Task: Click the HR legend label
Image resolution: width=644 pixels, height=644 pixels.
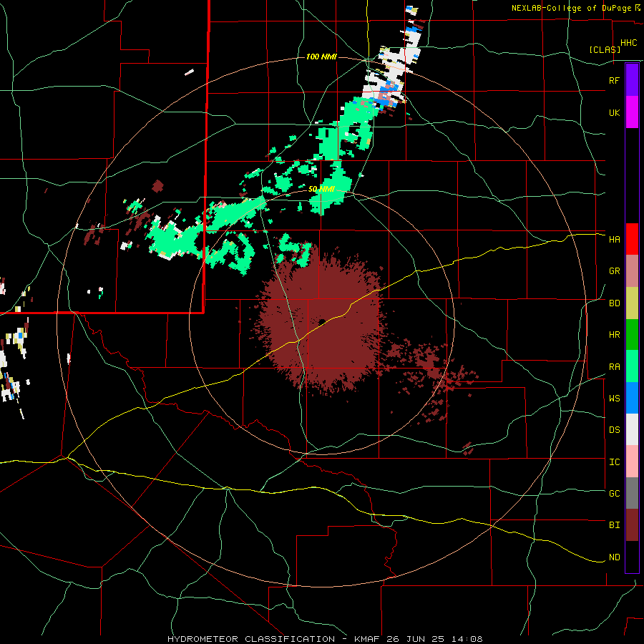Action: pyautogui.click(x=615, y=335)
